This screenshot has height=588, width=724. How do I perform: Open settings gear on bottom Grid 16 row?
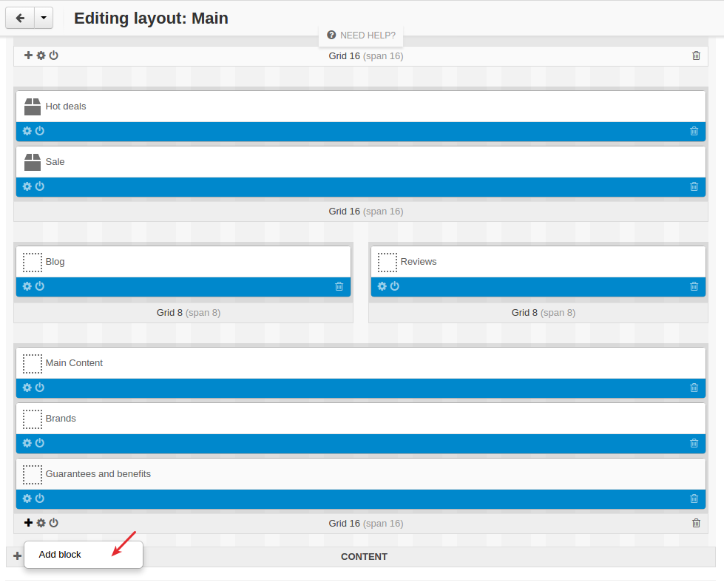pyautogui.click(x=41, y=523)
